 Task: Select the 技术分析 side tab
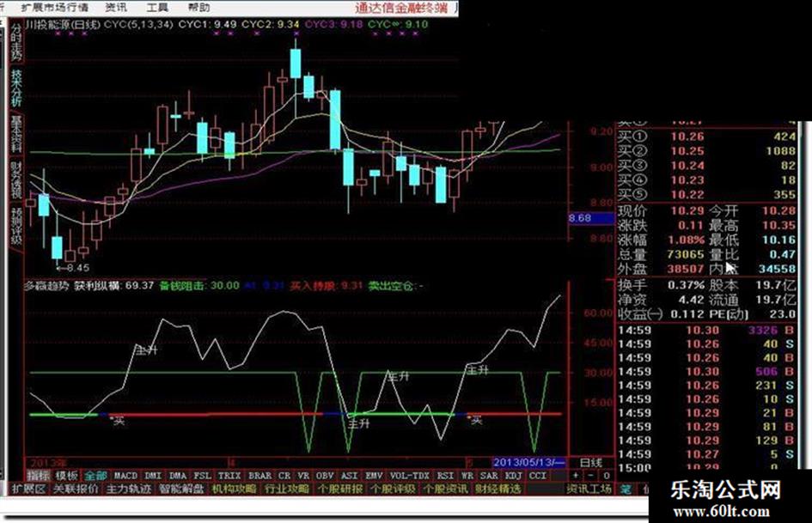(x=16, y=88)
